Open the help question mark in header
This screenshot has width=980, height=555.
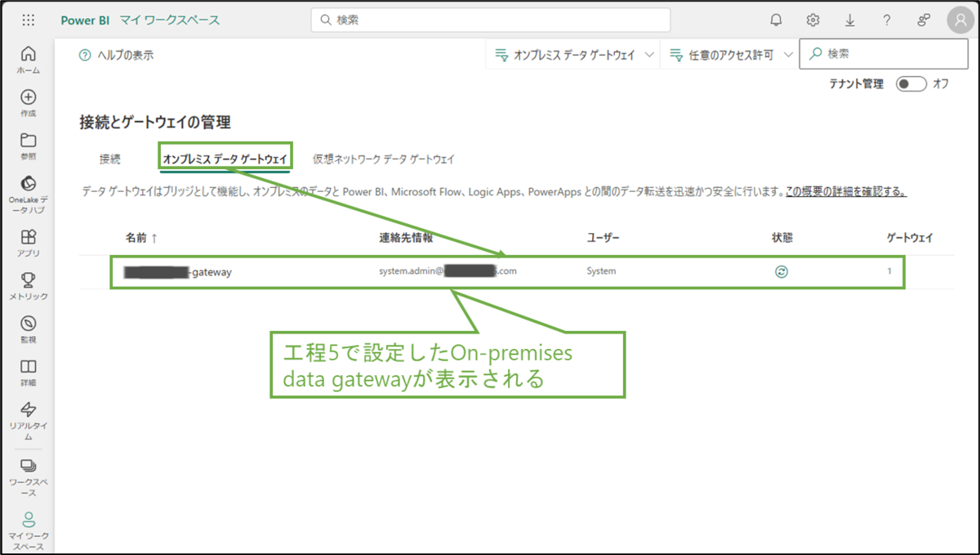click(887, 20)
